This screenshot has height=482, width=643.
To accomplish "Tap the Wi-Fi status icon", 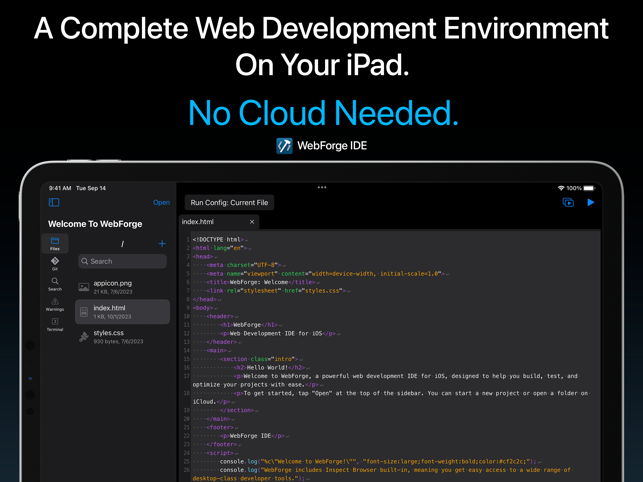I will coord(561,188).
